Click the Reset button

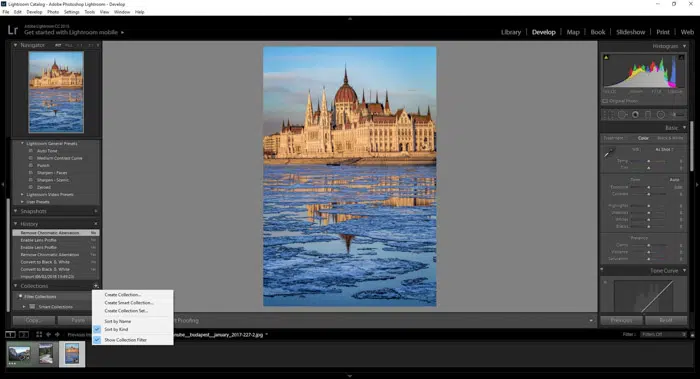point(666,320)
